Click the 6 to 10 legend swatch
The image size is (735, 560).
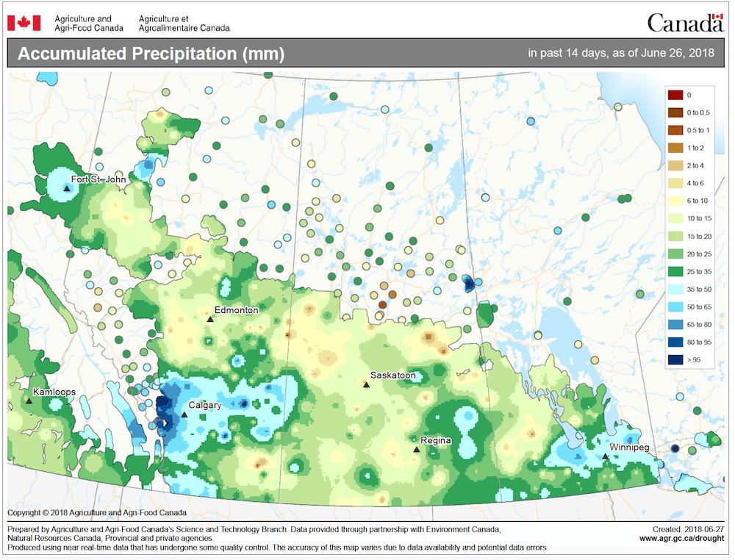(x=675, y=201)
